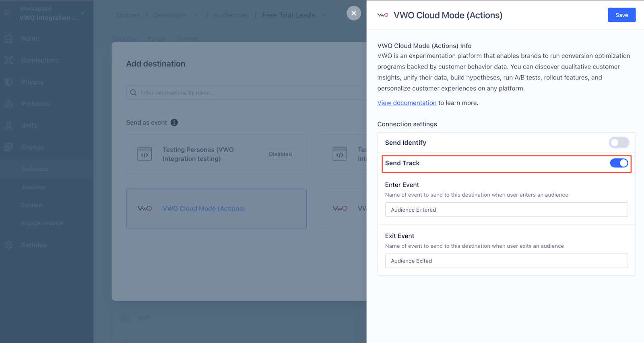Click Audiences in the breadcrumb

[231, 15]
